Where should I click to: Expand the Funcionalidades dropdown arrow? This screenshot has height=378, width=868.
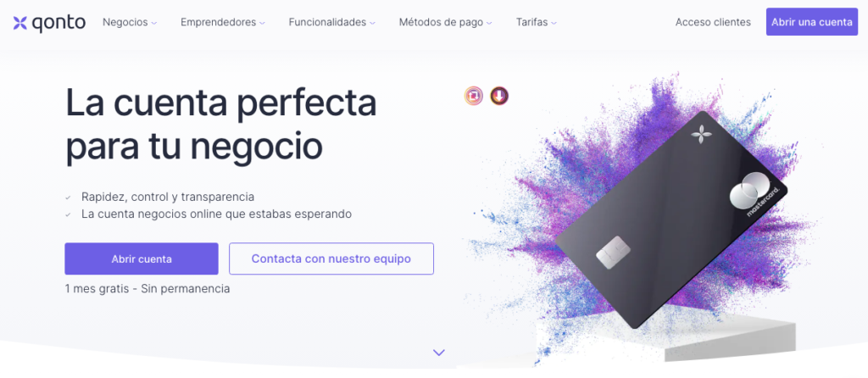373,23
